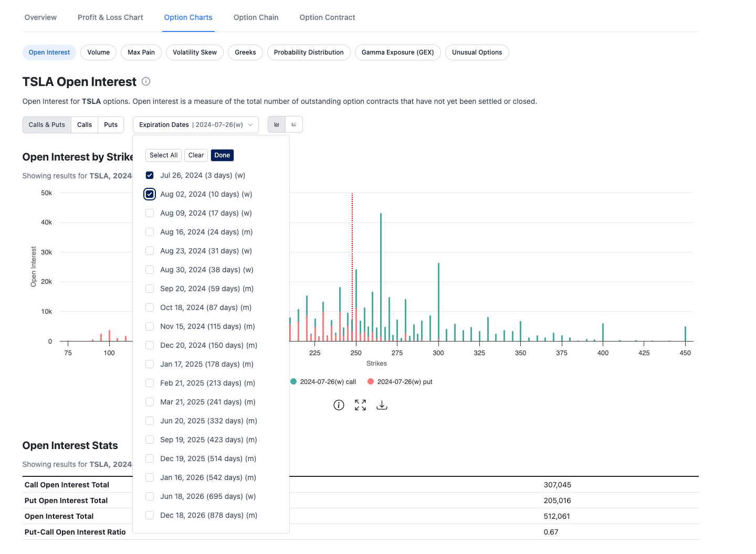756x554 pixels.
Task: Open chart info icon below legend
Action: (x=339, y=405)
